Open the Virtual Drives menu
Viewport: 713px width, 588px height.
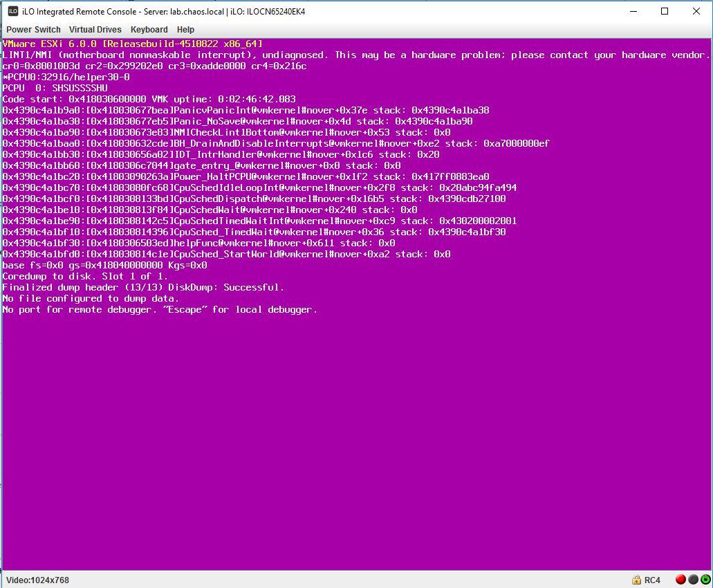click(95, 30)
